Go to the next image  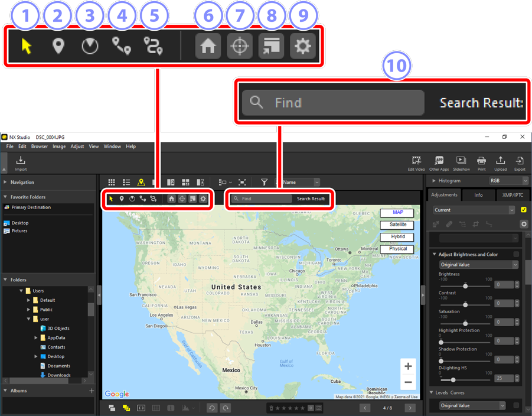pyautogui.click(x=410, y=408)
